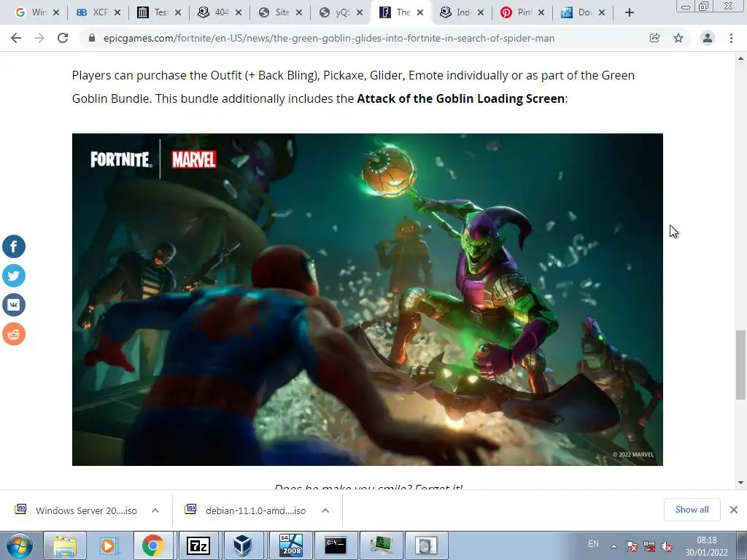This screenshot has width=747, height=560.
Task: Open Windows Server iso download item
Action: pyautogui.click(x=76, y=510)
